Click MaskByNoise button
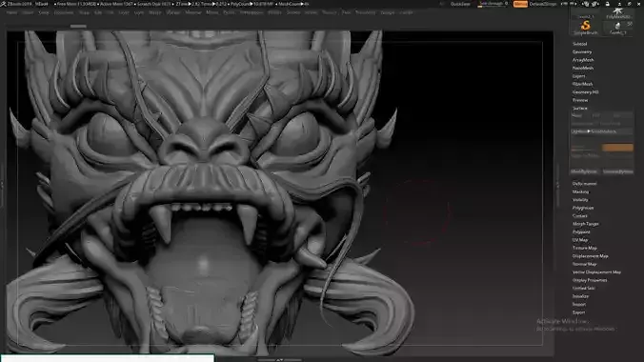Viewport: 644px width, 362px height. tap(584, 171)
